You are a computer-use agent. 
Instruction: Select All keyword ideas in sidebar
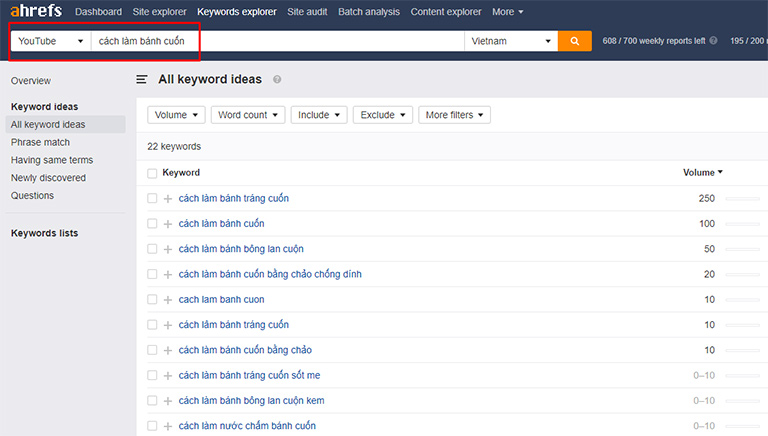point(65,124)
